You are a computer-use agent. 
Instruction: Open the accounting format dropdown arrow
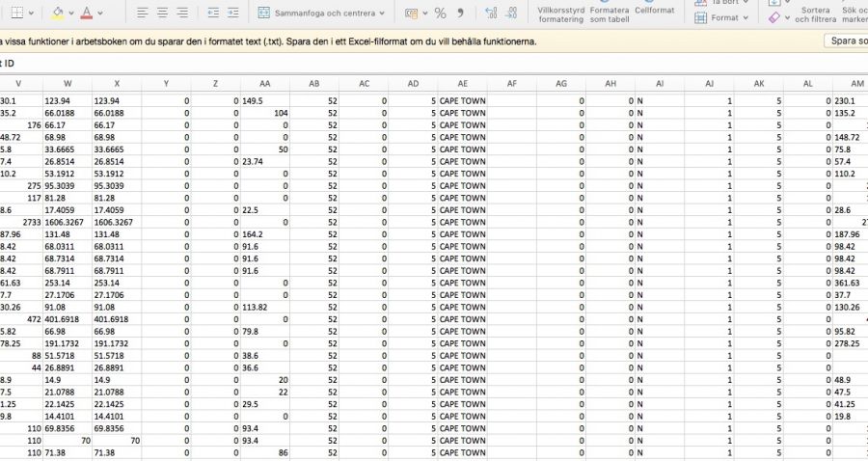[x=425, y=13]
